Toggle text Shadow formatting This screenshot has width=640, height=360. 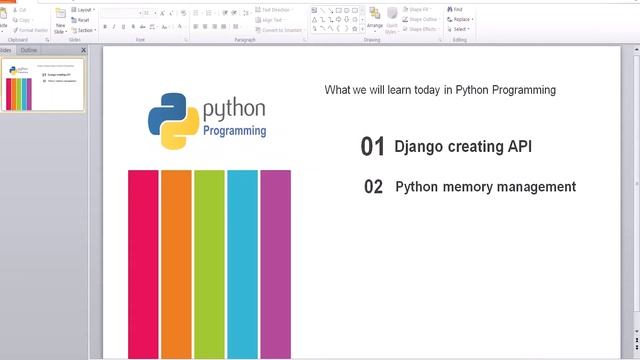(x=133, y=27)
